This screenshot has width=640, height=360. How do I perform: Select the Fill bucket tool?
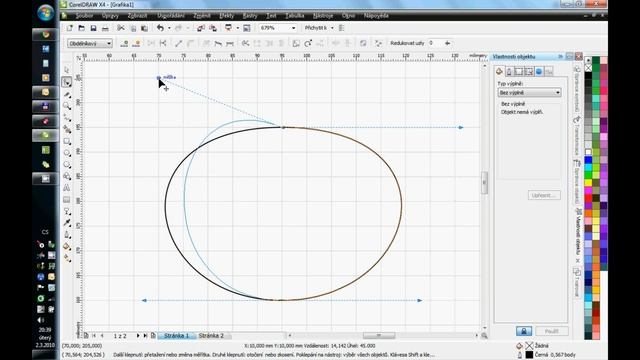(x=67, y=247)
